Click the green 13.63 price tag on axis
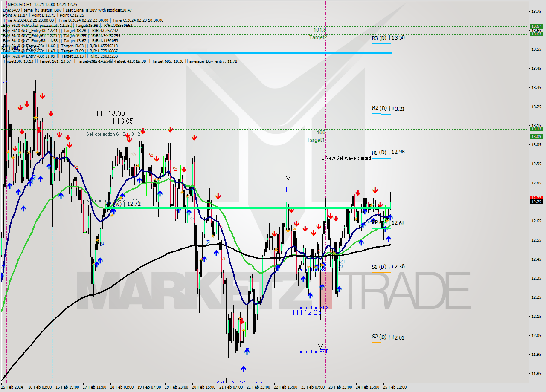 tap(536, 34)
